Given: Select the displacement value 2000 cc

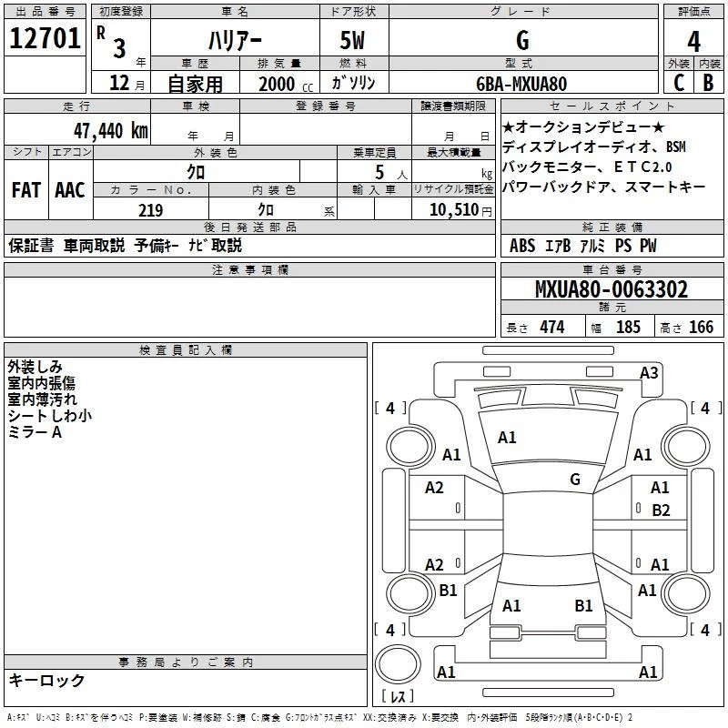Looking at the screenshot, I should [x=286, y=84].
